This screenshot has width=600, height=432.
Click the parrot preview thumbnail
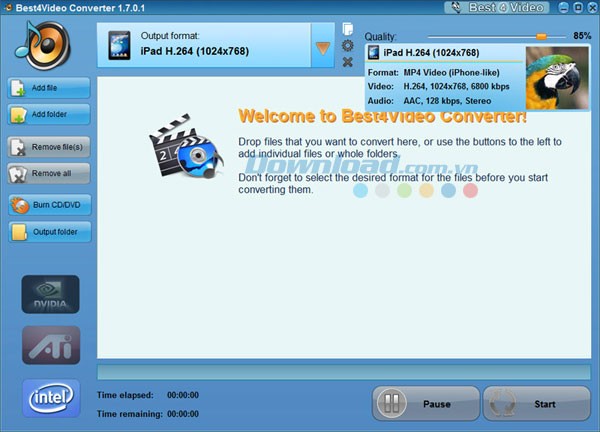coord(557,78)
